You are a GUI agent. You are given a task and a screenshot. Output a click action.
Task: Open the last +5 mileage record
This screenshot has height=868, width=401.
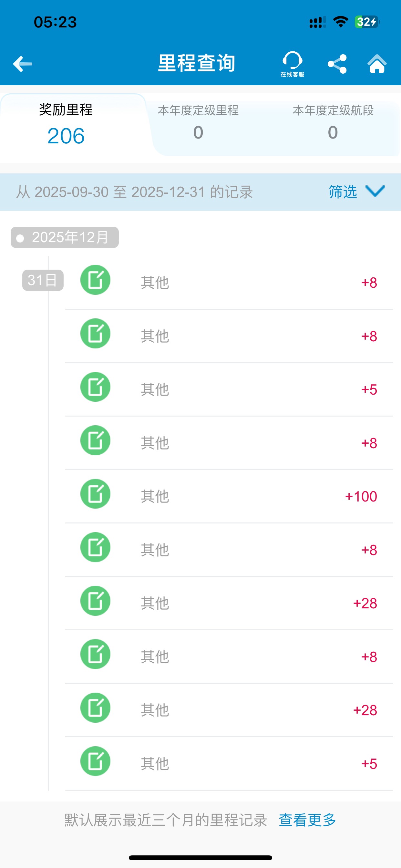pyautogui.click(x=229, y=764)
